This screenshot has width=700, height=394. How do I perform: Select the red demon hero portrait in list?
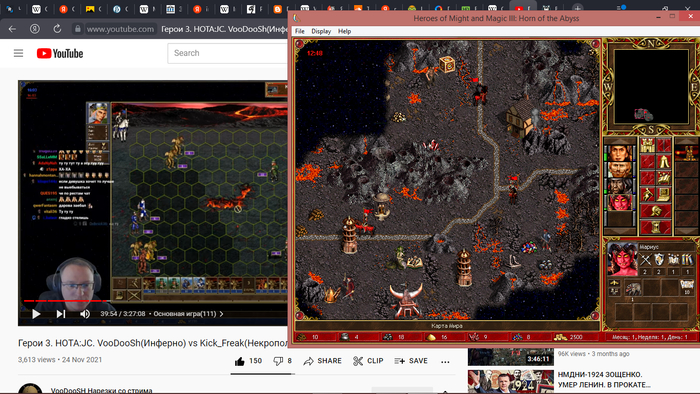tap(620, 202)
